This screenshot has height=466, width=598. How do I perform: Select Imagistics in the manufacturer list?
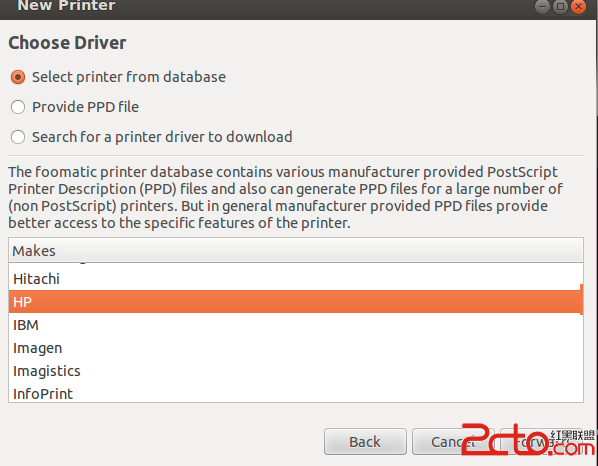coord(296,371)
